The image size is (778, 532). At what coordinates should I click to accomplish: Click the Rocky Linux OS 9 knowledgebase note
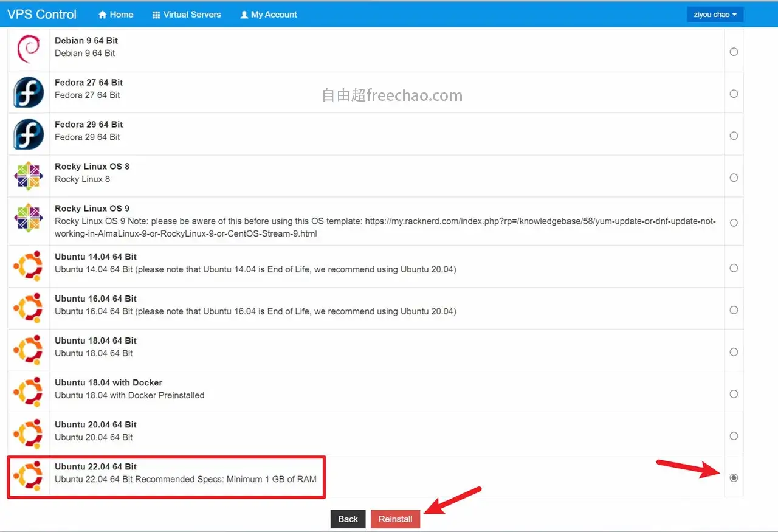385,227
